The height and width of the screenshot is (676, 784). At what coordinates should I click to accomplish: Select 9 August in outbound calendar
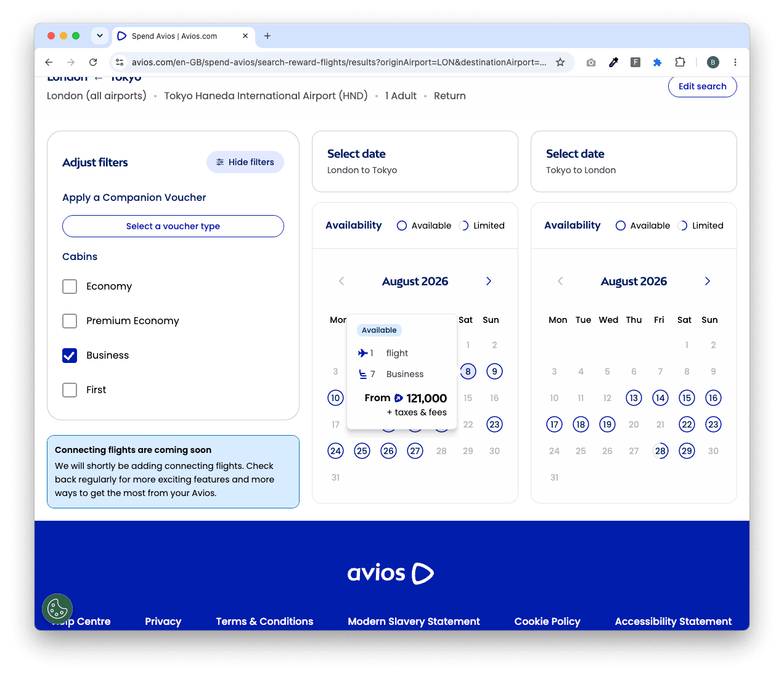pyautogui.click(x=494, y=372)
